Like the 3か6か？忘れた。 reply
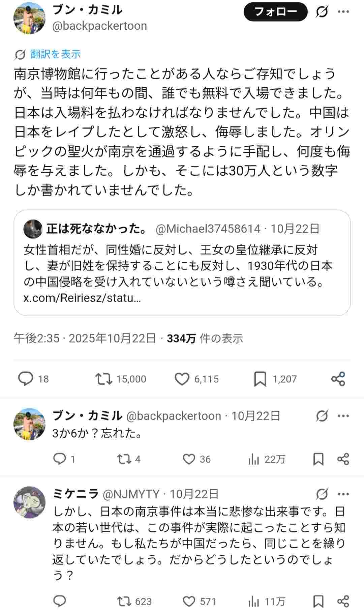The width and height of the screenshot is (364, 612). pos(189,459)
